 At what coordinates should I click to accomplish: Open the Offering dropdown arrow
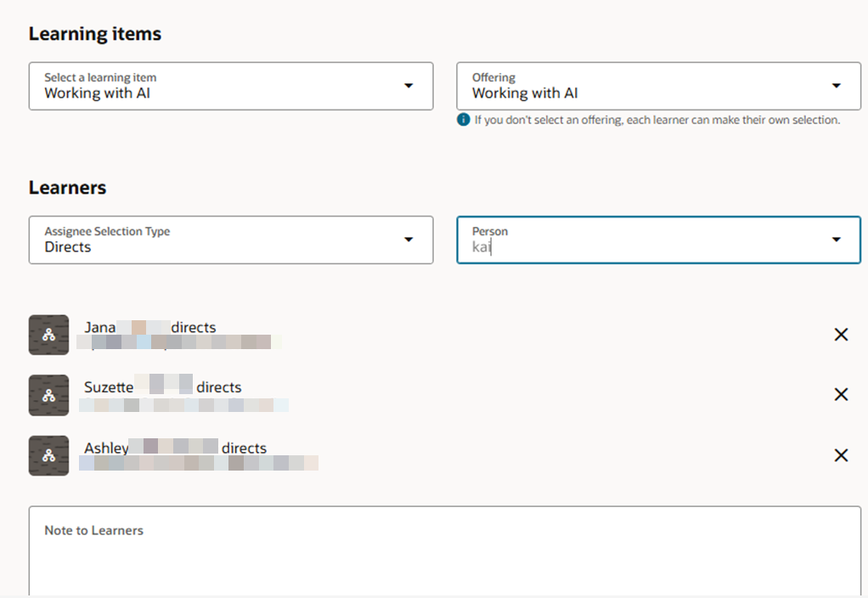pyautogui.click(x=837, y=86)
